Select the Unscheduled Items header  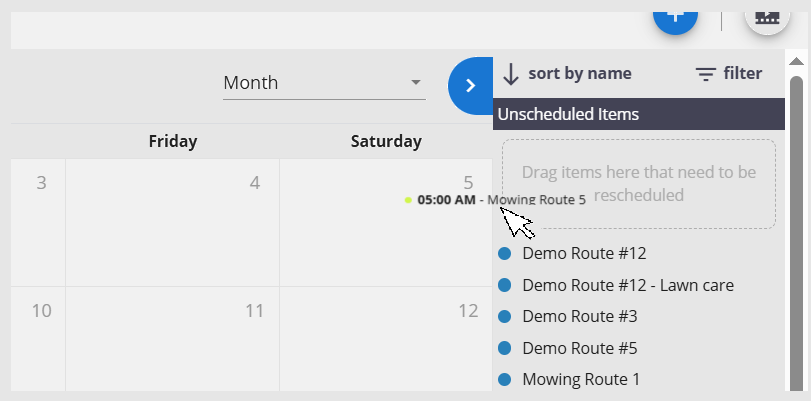[639, 114]
